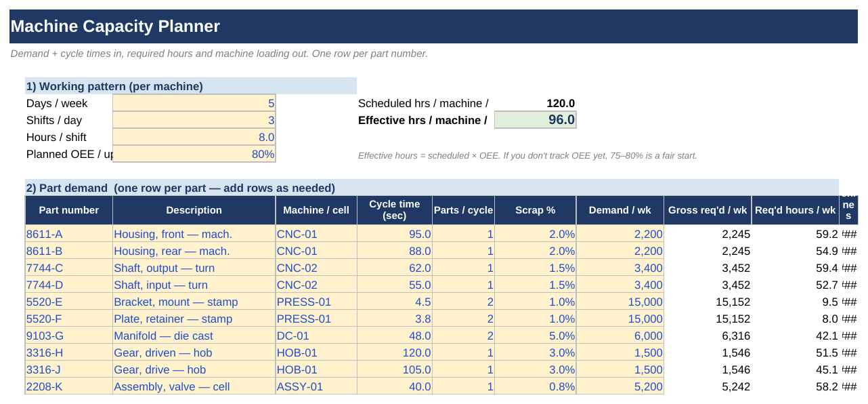Select gross required 5,242
868x404 pixels.
coord(708,386)
